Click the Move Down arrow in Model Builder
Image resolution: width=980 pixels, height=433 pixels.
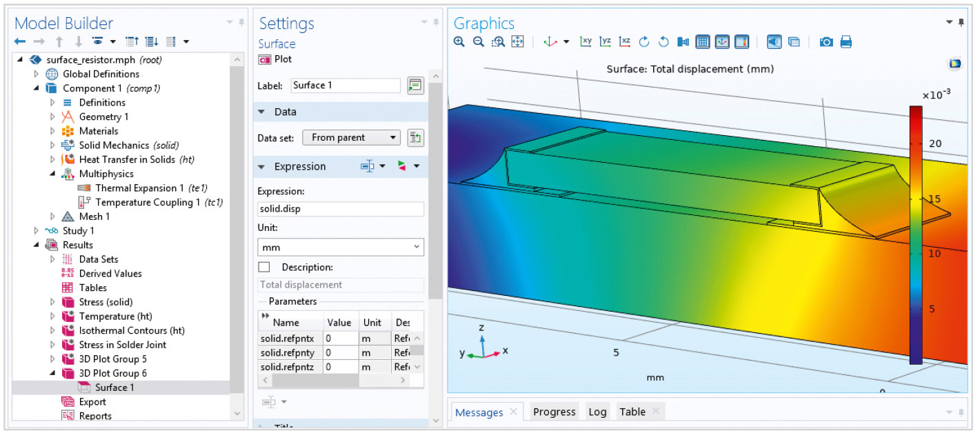coord(79,42)
